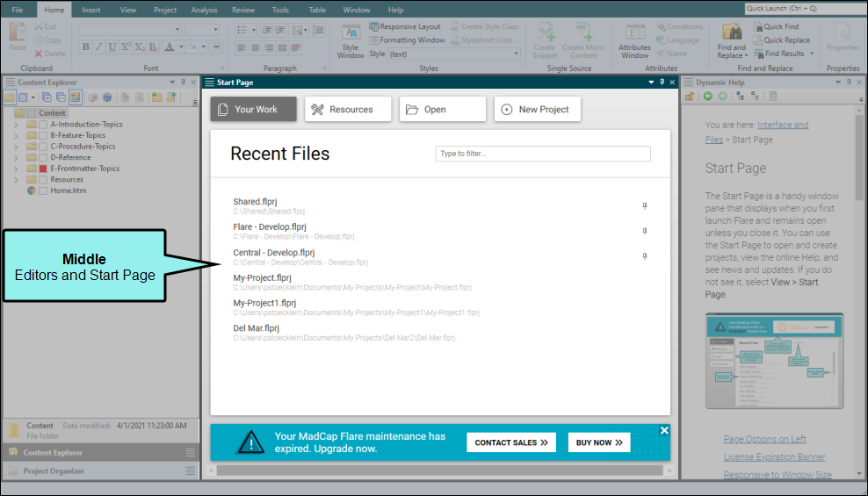
Task: Switch to the Review ribbon tab
Action: 243,10
